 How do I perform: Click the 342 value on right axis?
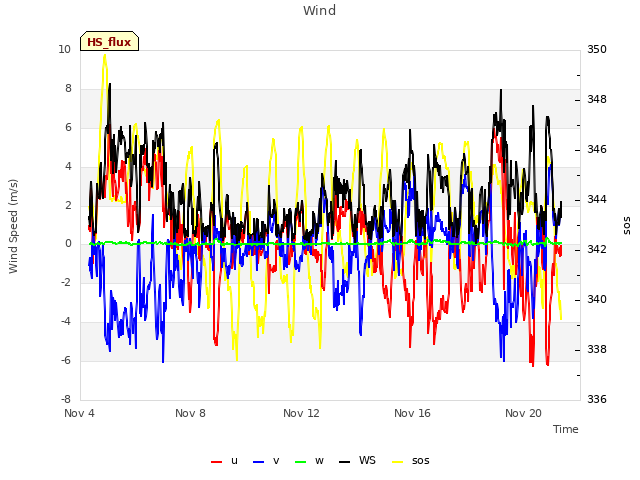597,250
